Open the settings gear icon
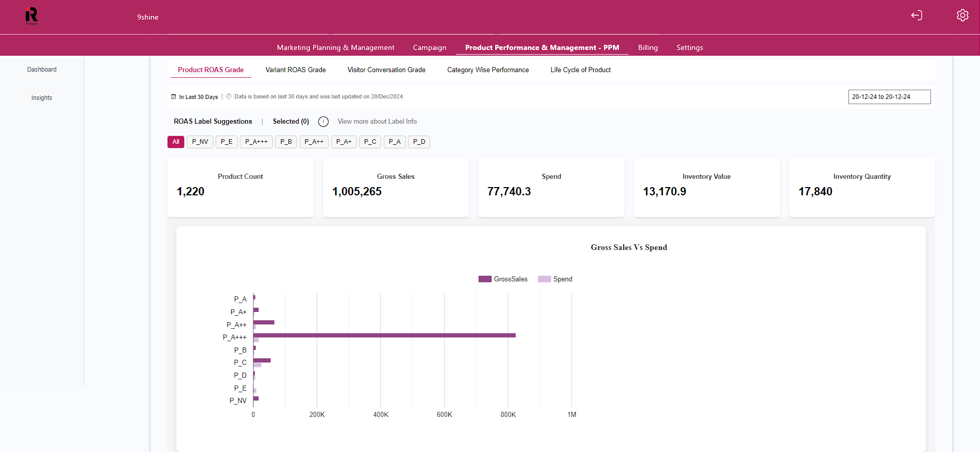Image resolution: width=980 pixels, height=452 pixels. pos(962,15)
